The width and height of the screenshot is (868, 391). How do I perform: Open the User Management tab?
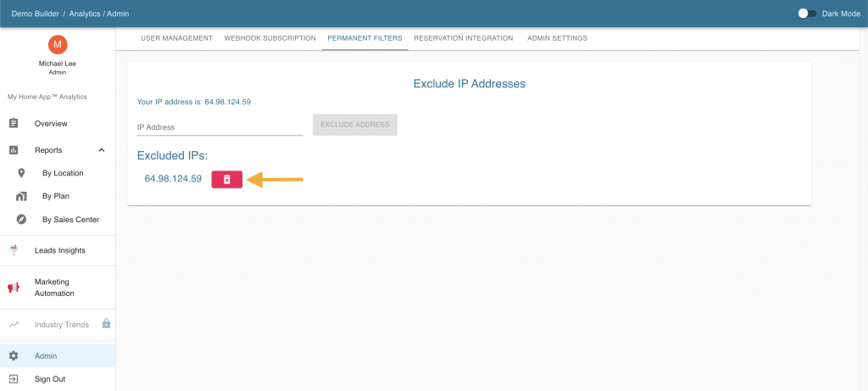176,38
